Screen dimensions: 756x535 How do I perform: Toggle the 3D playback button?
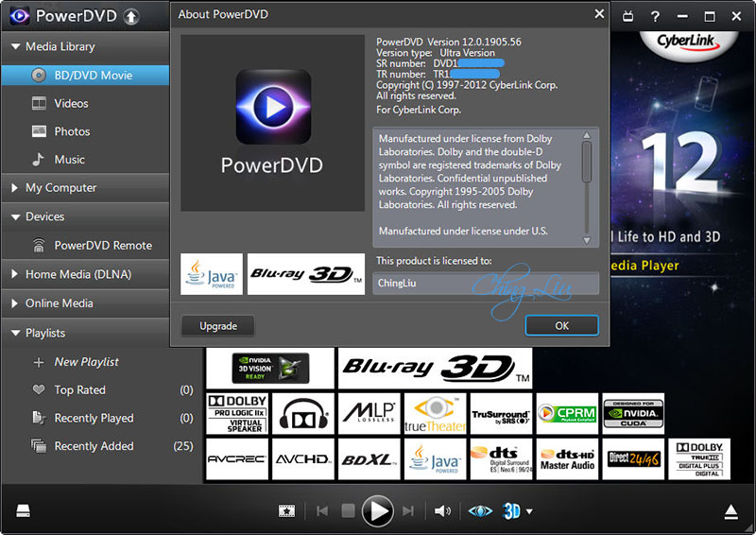[511, 510]
